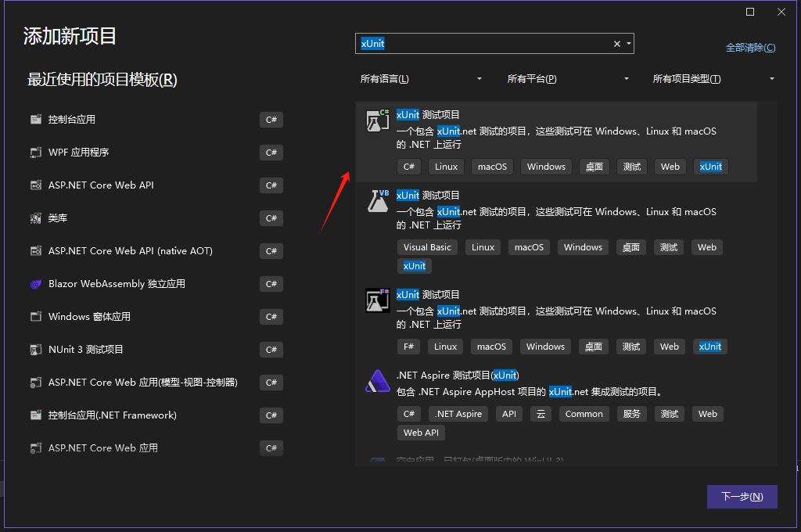This screenshot has height=532, width=801.
Task: Open the 所有语言 filter dropdown
Action: click(421, 79)
